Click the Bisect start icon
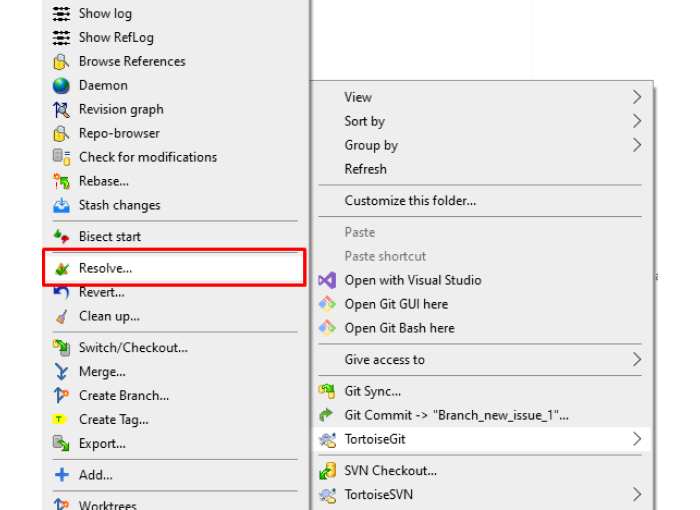Image resolution: width=700 pixels, height=510 pixels. [61, 237]
